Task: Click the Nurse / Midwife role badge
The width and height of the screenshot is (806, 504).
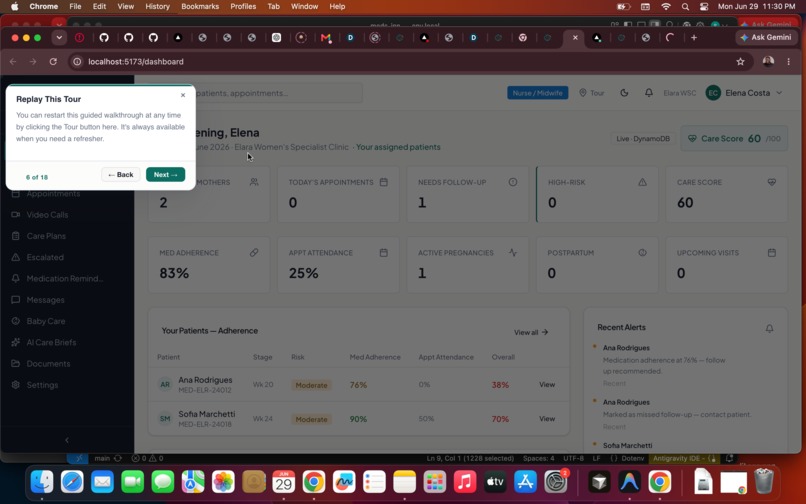Action: pyautogui.click(x=538, y=93)
